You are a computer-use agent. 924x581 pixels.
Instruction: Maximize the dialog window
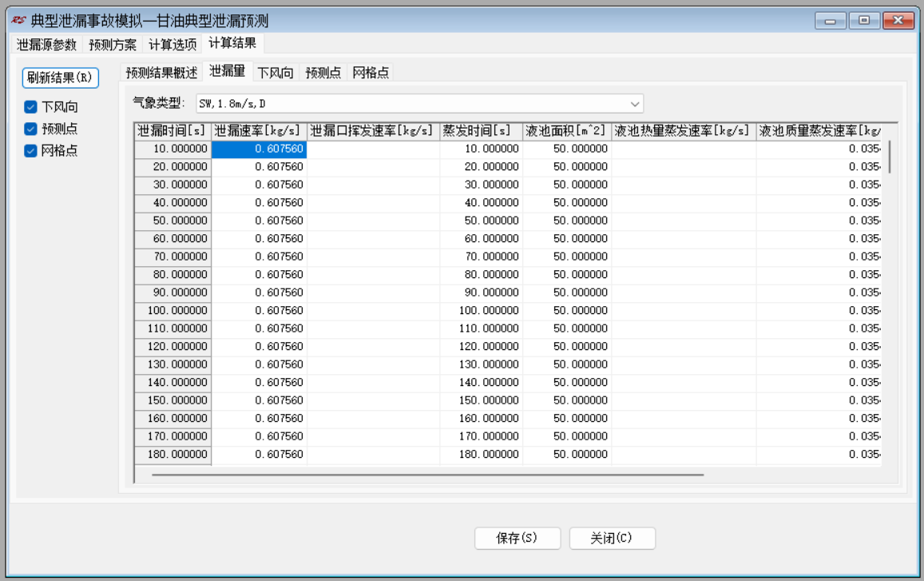(x=864, y=21)
